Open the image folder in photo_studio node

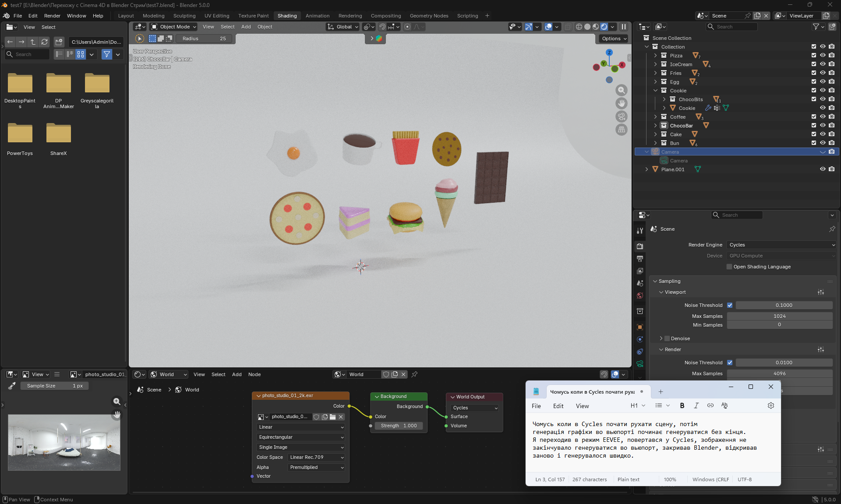(333, 417)
